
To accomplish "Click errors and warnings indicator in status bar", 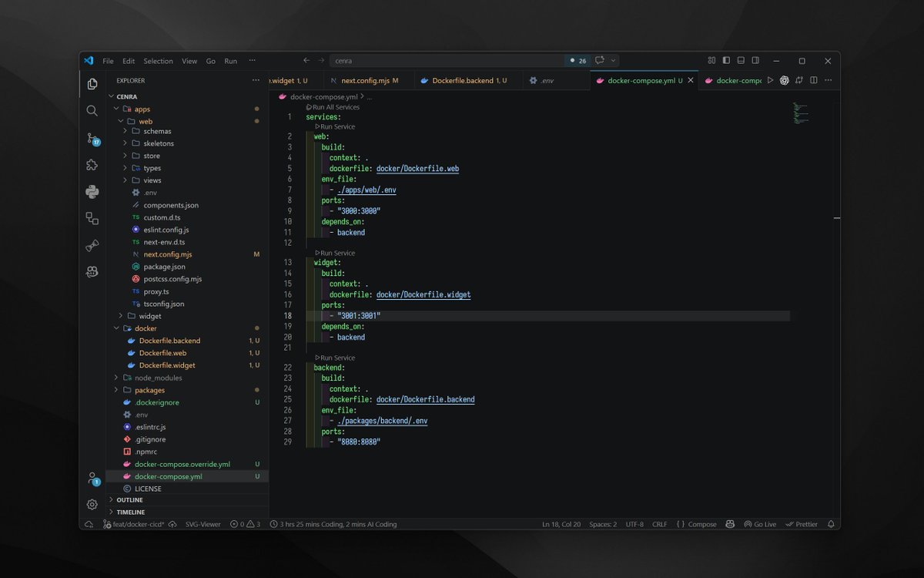I will (x=245, y=524).
